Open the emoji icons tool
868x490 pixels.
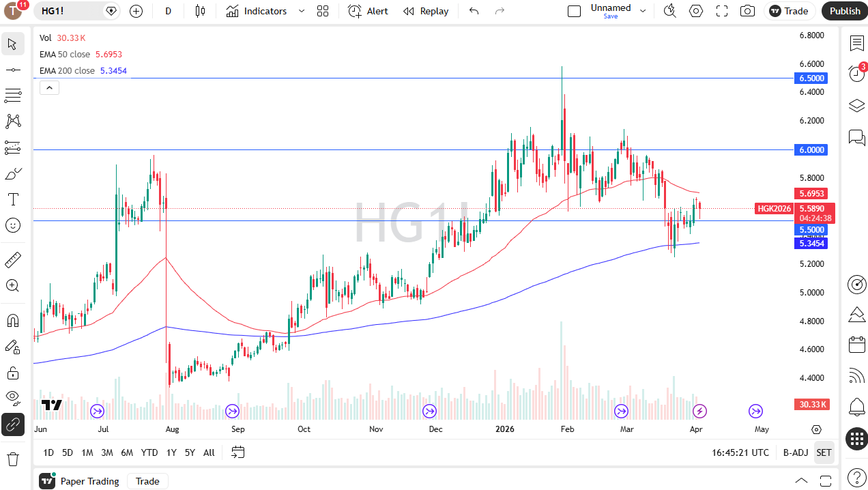(x=12, y=225)
